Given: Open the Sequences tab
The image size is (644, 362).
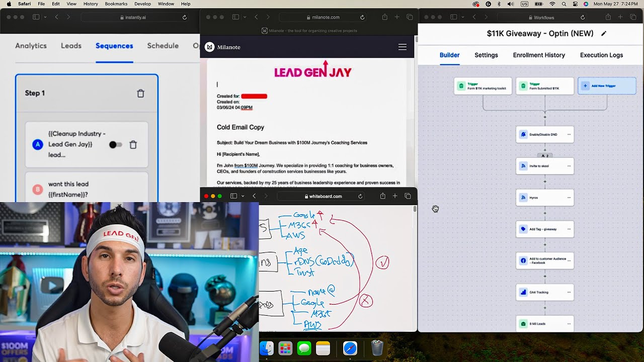Looking at the screenshot, I should coord(114,46).
